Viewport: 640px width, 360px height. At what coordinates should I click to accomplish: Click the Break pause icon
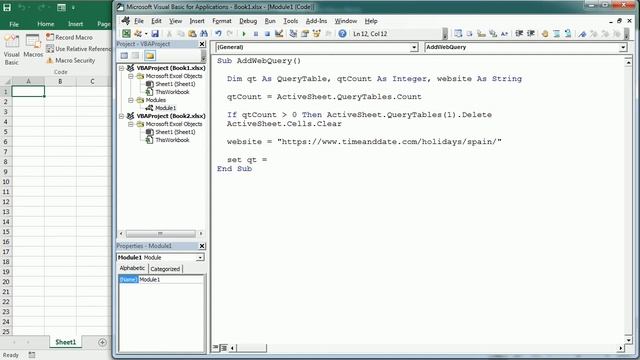[x=256, y=34]
